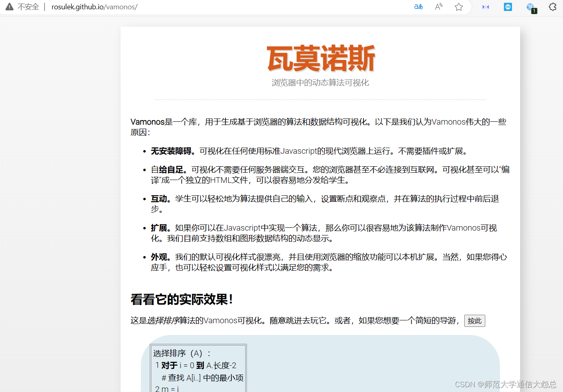Open the Extensions puzzle piece menu
The width and height of the screenshot is (563, 392).
click(552, 7)
